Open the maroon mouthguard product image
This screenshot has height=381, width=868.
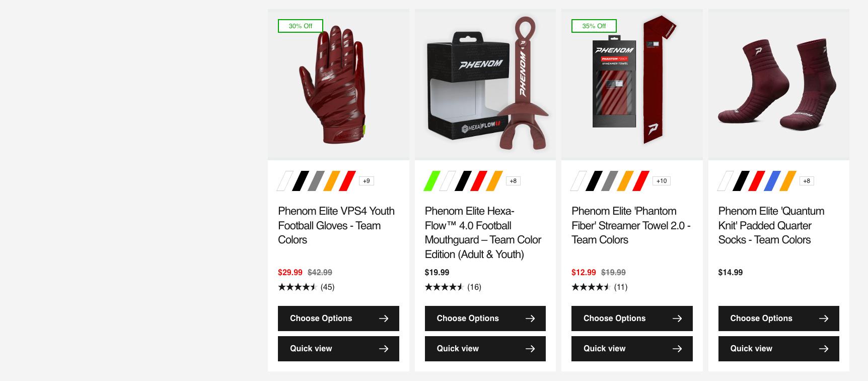485,85
